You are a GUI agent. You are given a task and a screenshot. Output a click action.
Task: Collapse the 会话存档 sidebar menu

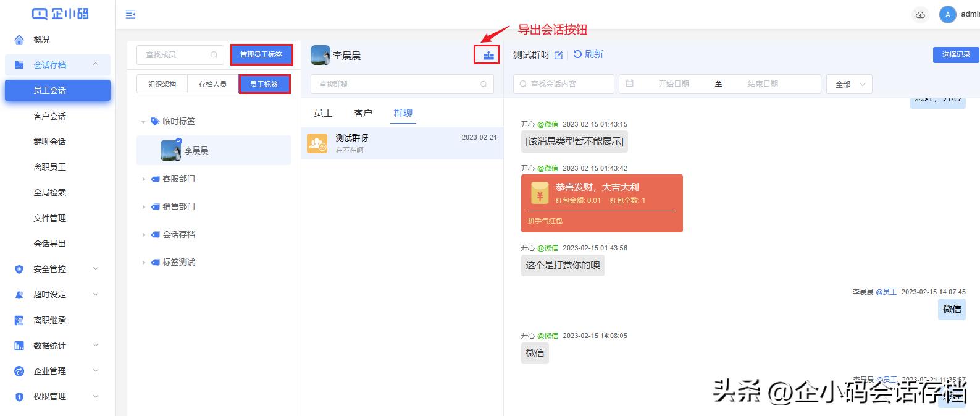(x=57, y=65)
